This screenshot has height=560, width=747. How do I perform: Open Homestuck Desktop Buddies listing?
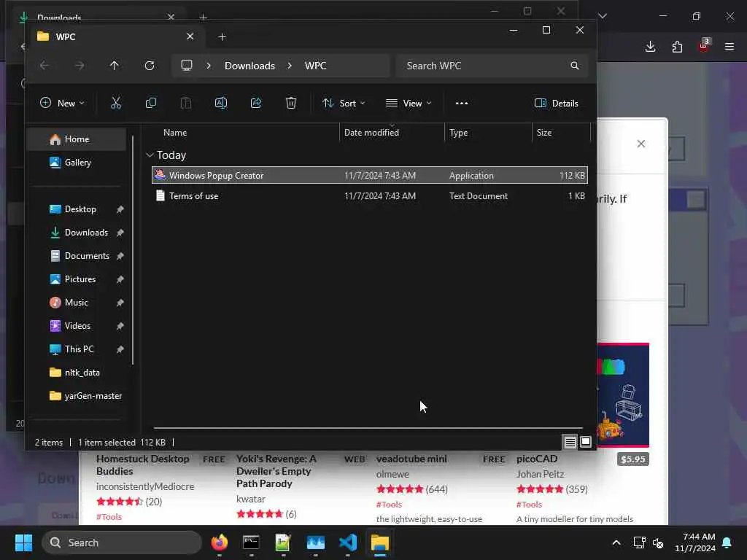click(143, 464)
